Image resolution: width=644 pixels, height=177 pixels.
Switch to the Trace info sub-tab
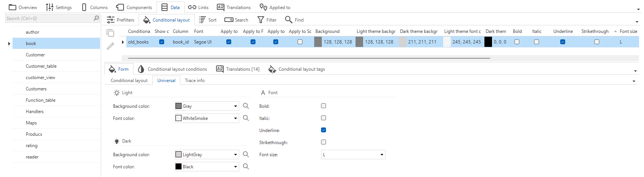(x=195, y=81)
